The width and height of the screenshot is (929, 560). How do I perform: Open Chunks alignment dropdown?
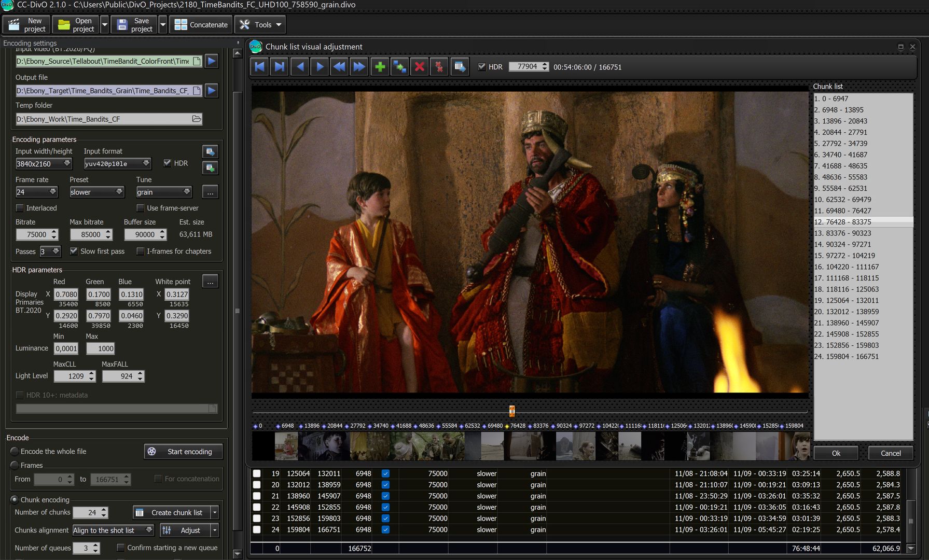coord(113,530)
